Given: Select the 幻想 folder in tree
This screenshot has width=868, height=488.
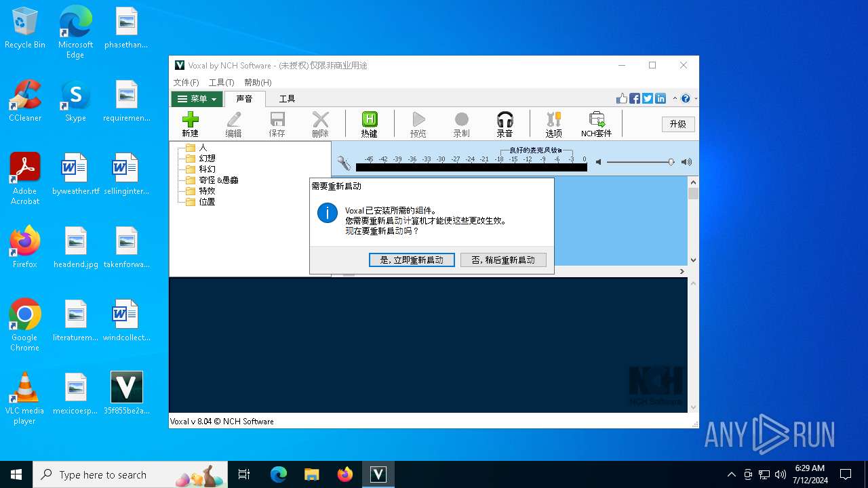Looking at the screenshot, I should (x=201, y=158).
